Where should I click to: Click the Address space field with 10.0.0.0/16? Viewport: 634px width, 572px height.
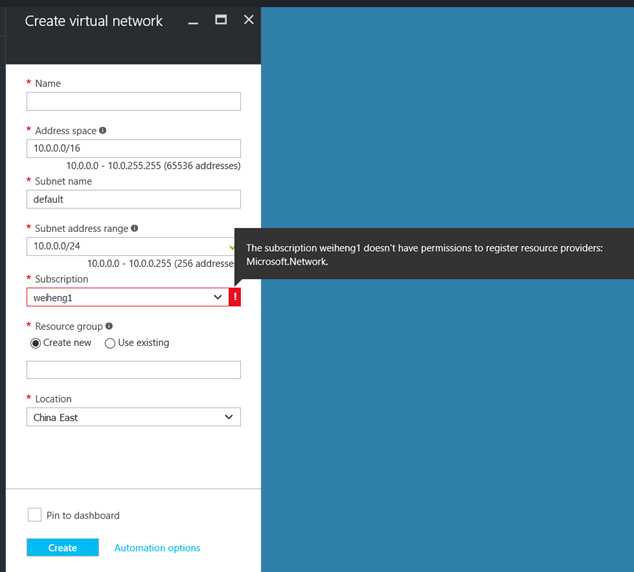pos(133,148)
